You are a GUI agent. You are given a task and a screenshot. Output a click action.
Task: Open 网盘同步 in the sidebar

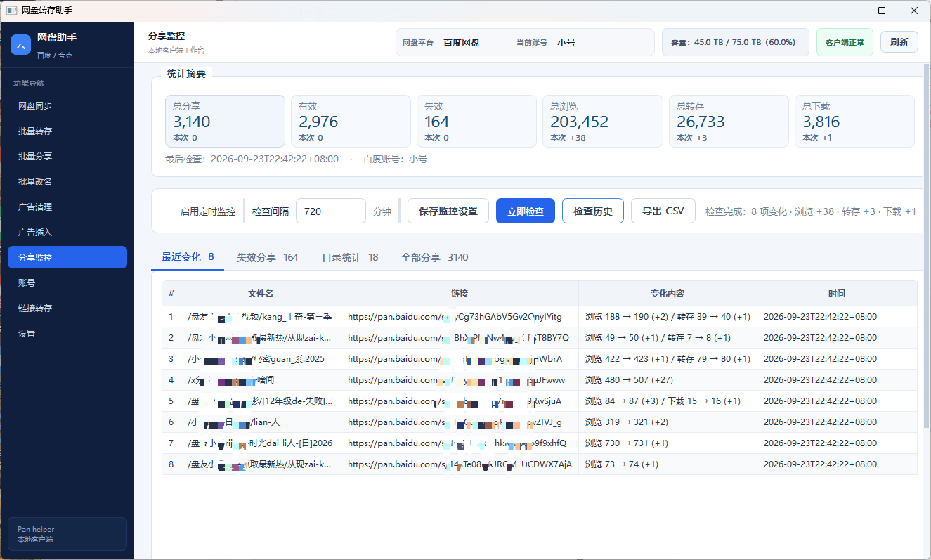(67, 106)
